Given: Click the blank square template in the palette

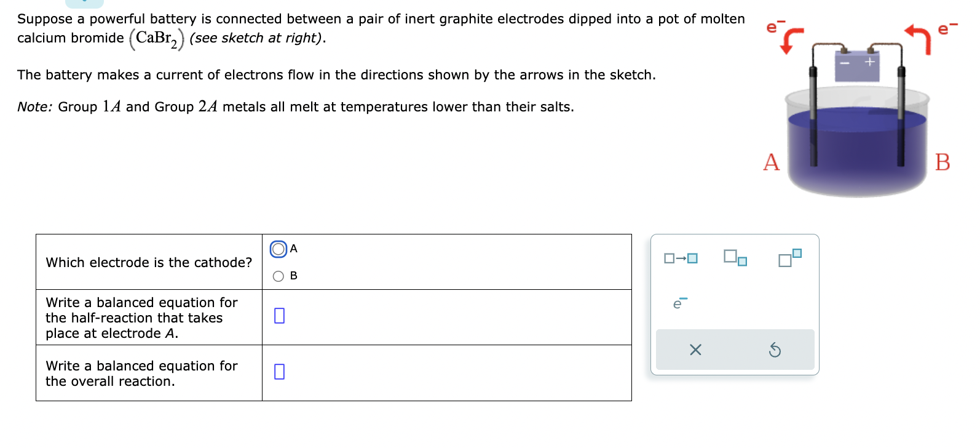Looking at the screenshot, I should (670, 259).
